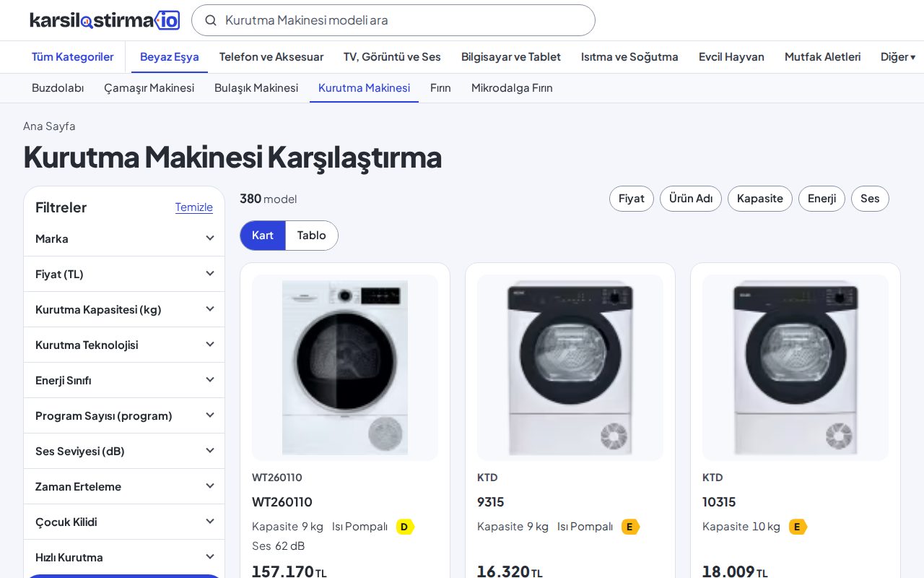Click Temizle to clear filters
This screenshot has width=924, height=578.
194,207
